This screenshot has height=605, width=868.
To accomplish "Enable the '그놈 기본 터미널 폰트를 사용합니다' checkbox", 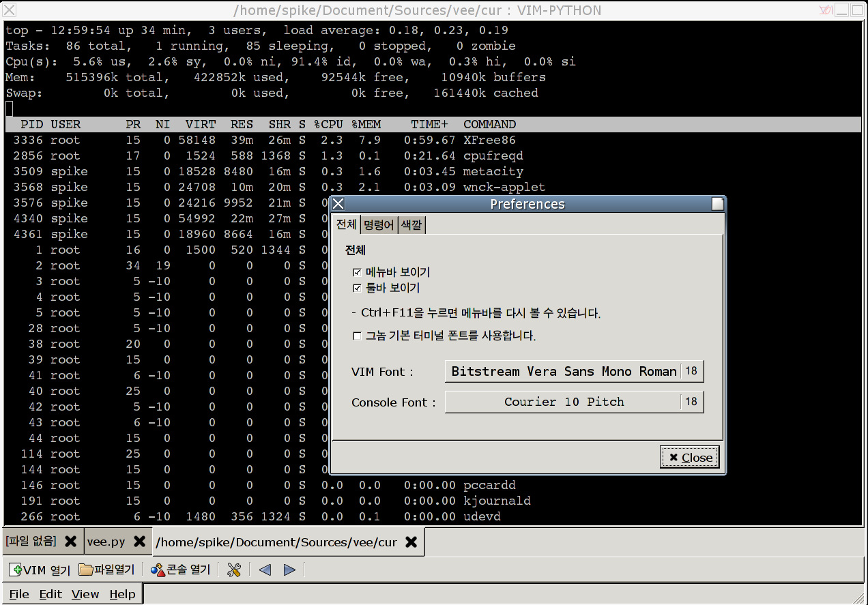I will (x=357, y=336).
